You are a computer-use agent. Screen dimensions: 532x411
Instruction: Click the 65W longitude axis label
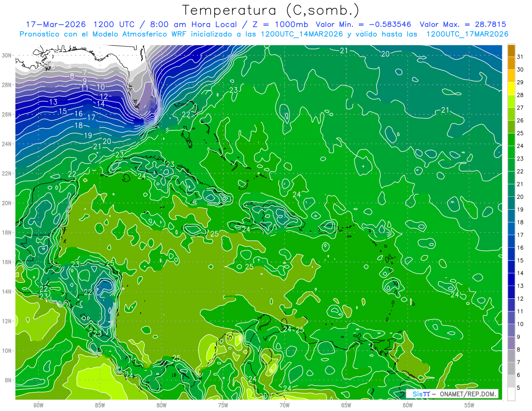tap(346, 405)
